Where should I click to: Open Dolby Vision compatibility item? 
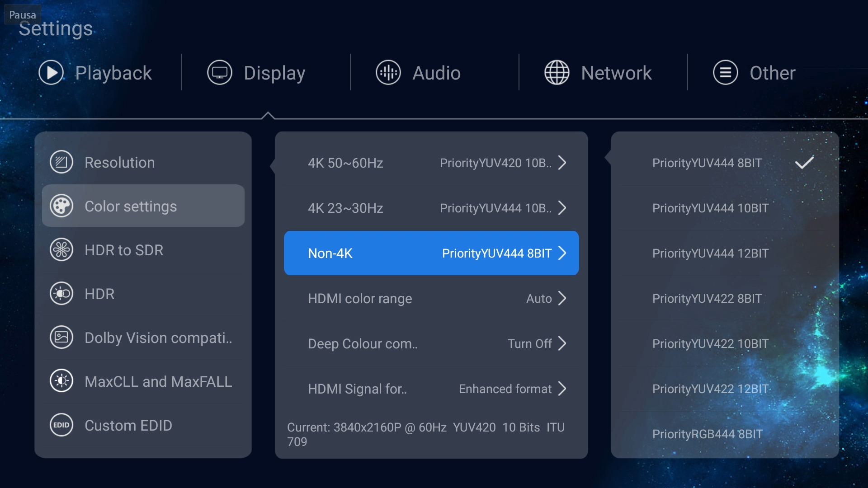coord(143,338)
